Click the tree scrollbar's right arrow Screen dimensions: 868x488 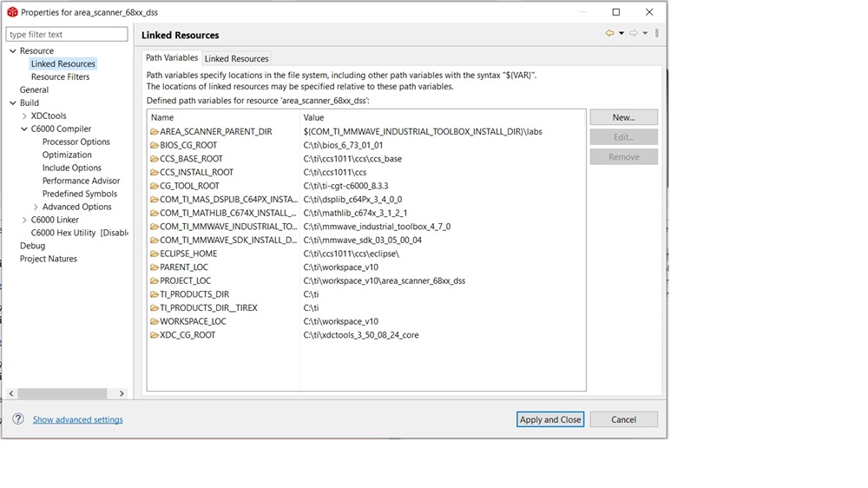click(122, 393)
